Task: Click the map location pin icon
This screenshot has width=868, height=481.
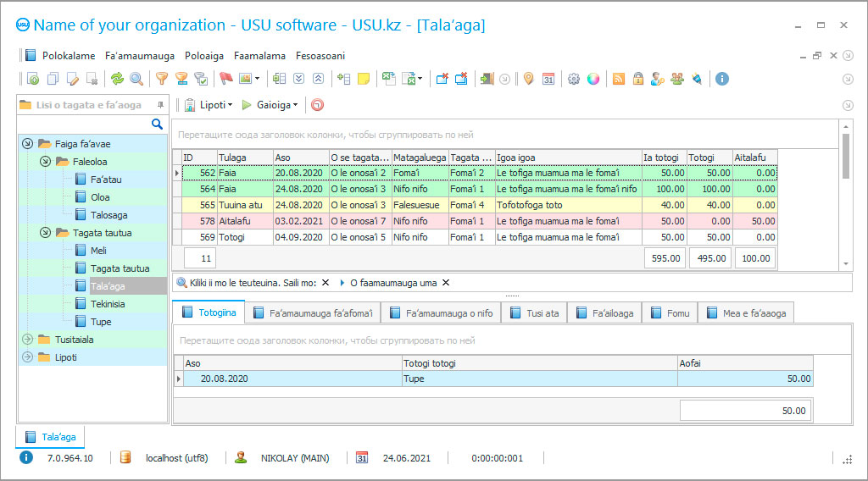Action: [x=529, y=79]
